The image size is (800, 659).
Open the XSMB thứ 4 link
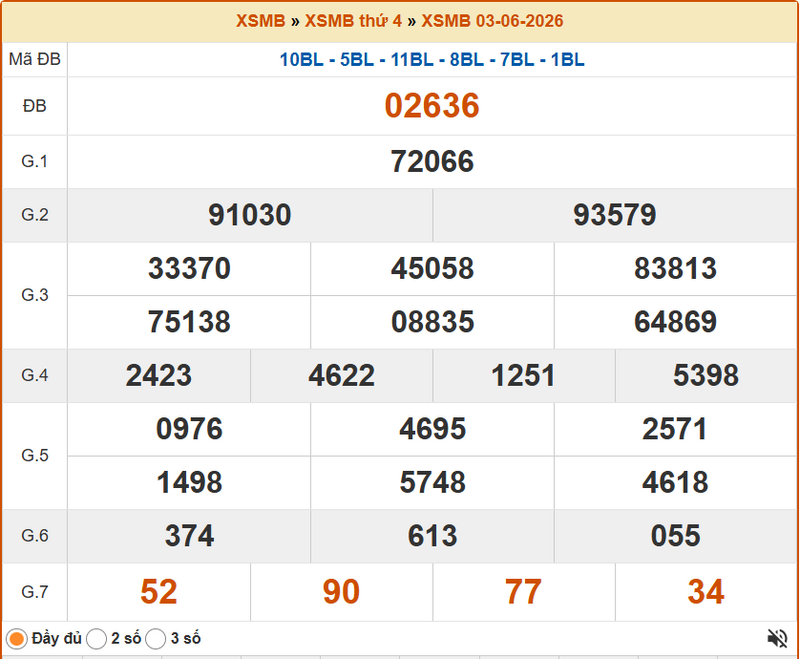[353, 21]
